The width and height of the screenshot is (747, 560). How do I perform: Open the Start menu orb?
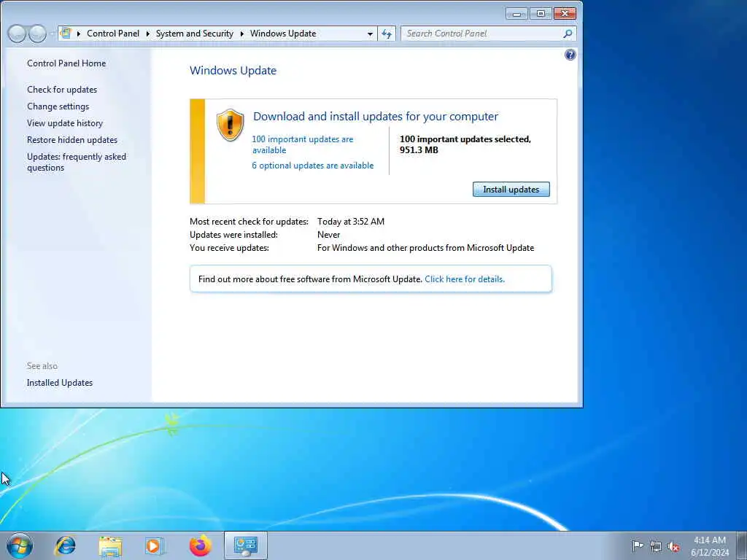20,545
